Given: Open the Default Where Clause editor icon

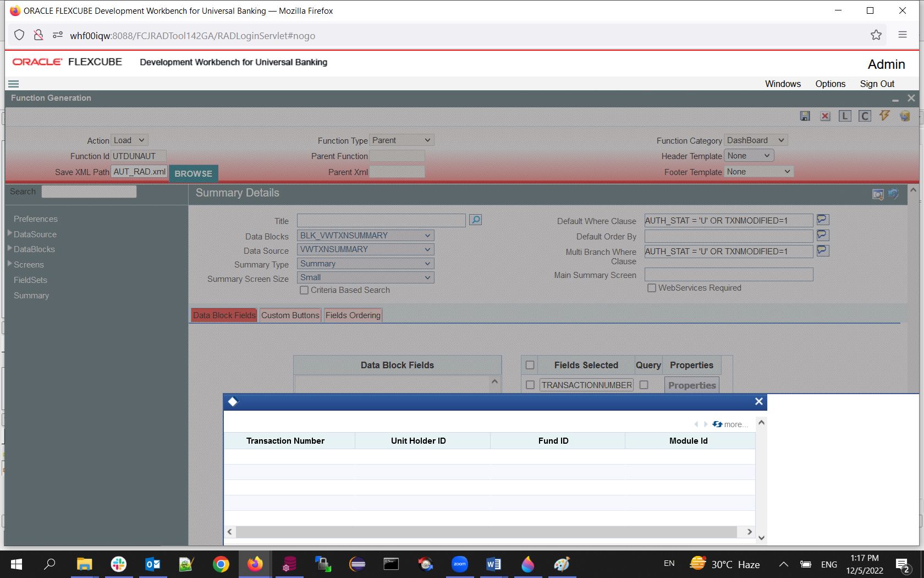Looking at the screenshot, I should coord(822,220).
